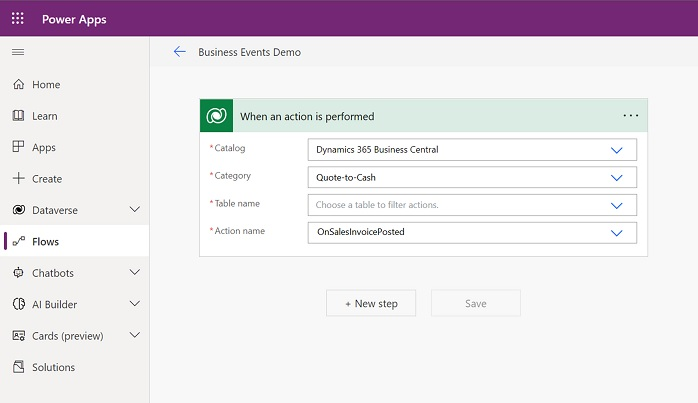
Task: Open the app launcher waffle icon
Action: 18,19
